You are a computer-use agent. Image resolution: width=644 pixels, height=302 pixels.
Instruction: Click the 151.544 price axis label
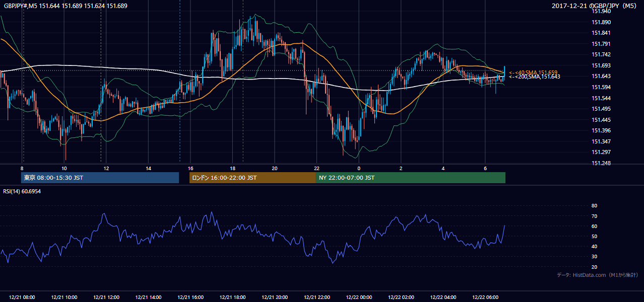[601, 98]
